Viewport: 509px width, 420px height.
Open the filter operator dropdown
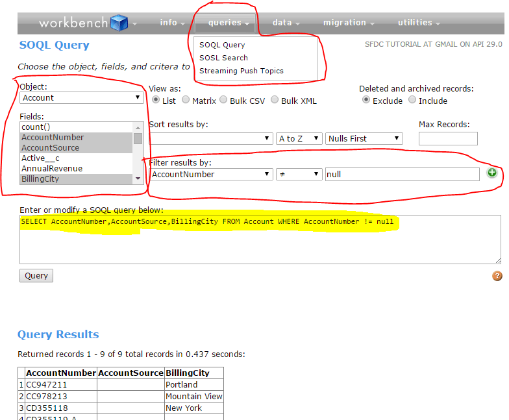pyautogui.click(x=299, y=174)
